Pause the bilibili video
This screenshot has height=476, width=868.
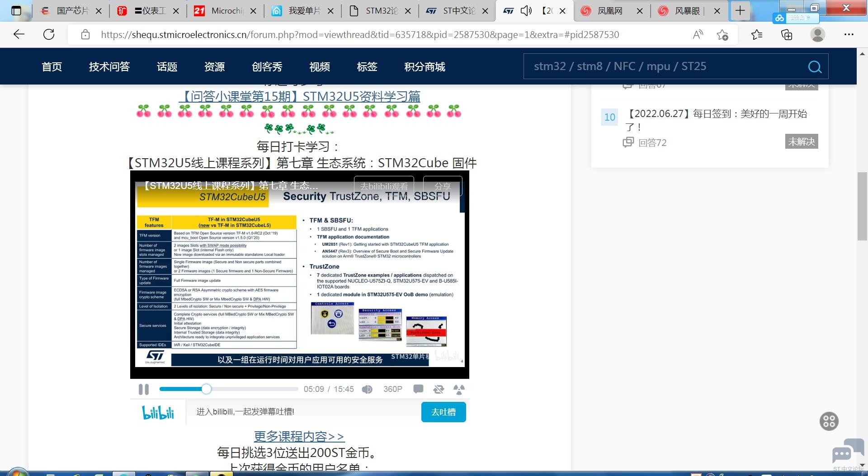coord(144,389)
